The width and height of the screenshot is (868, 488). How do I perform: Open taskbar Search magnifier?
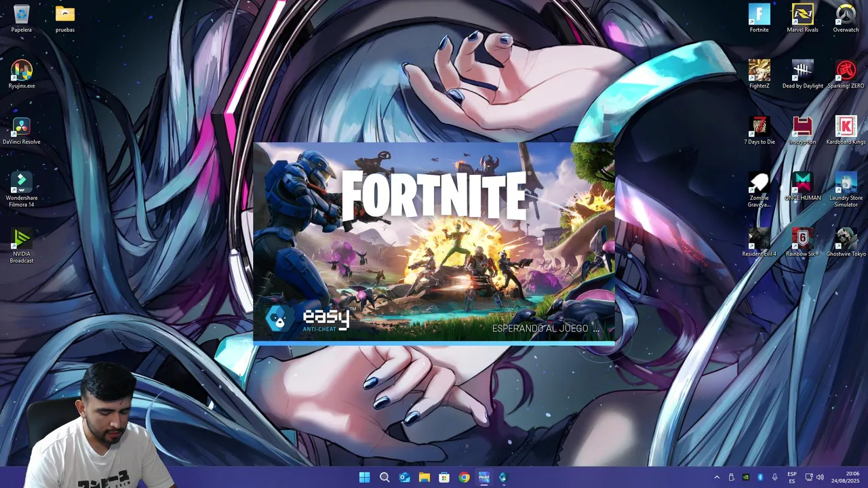click(x=384, y=477)
